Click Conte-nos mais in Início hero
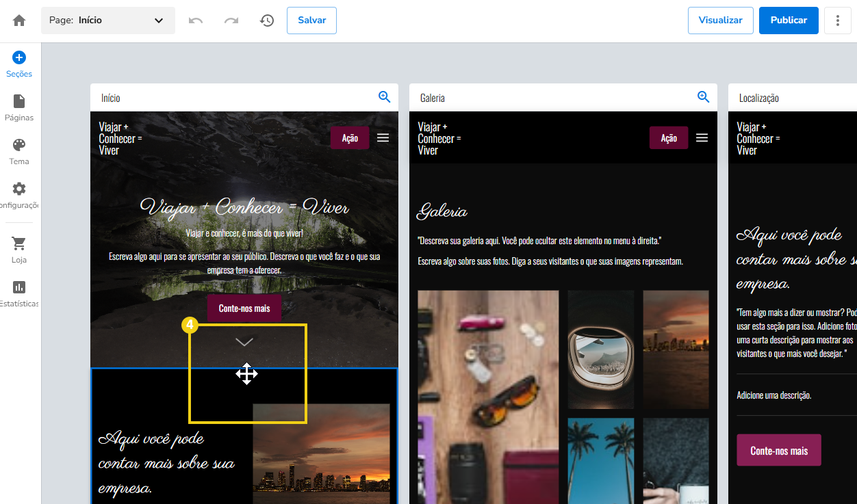857x504 pixels. coord(244,308)
